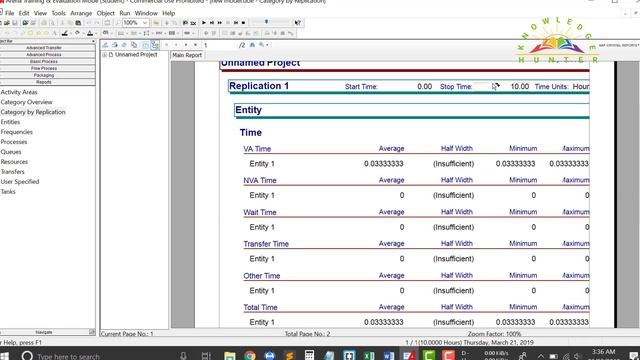Adjust the animation speed slider
This screenshot has width=640, height=360.
[x=267, y=22]
